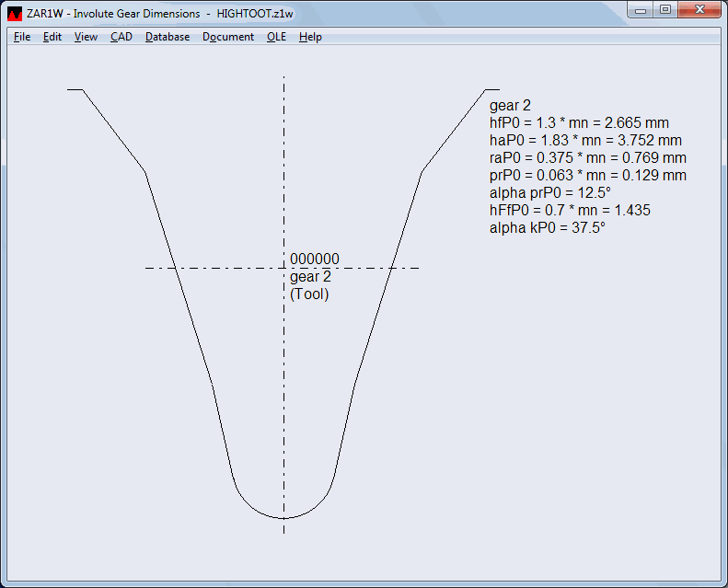
Task: Open the File menu
Action: tap(22, 37)
